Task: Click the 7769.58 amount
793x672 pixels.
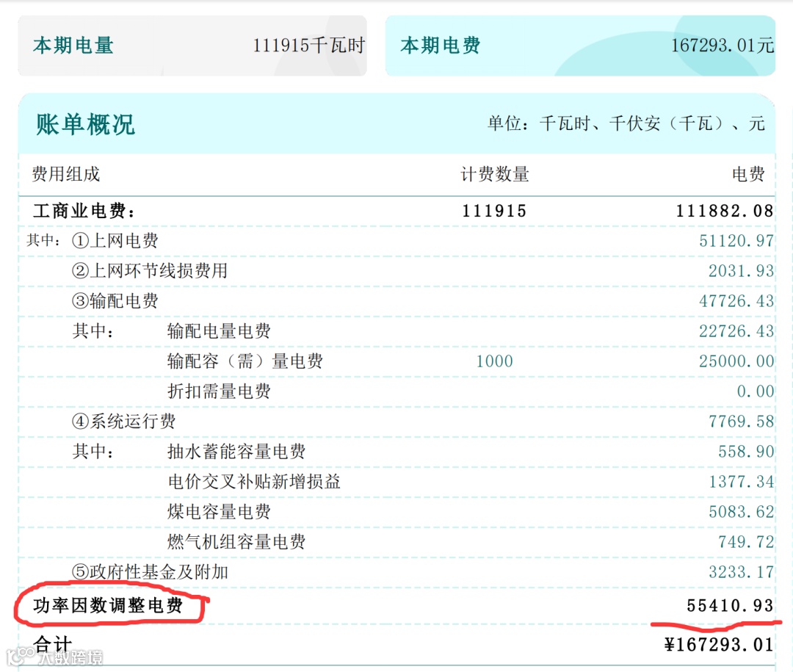Action: click(741, 422)
